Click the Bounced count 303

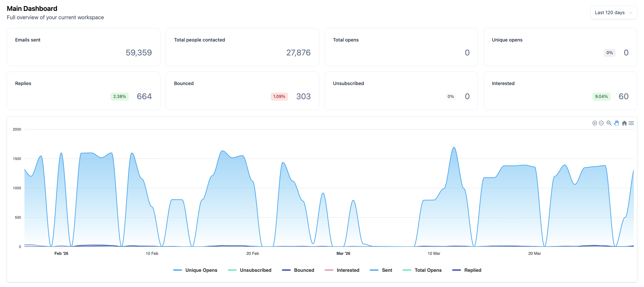(x=303, y=96)
